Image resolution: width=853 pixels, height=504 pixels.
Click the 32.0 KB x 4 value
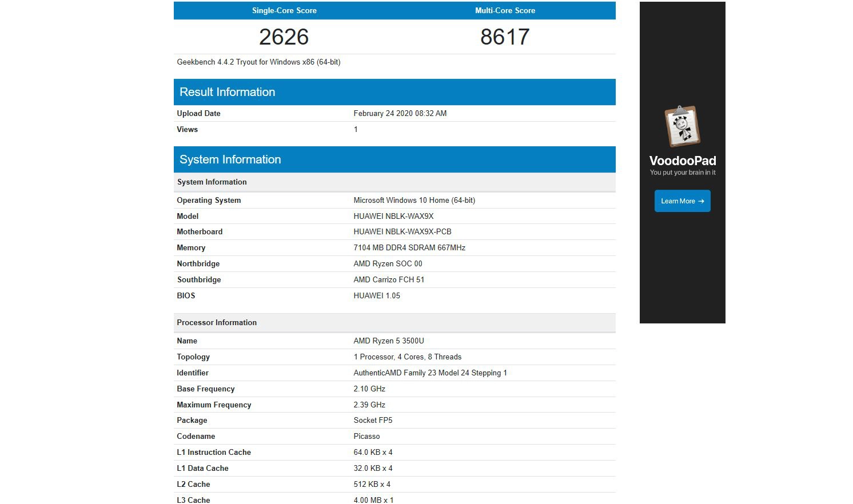[373, 468]
